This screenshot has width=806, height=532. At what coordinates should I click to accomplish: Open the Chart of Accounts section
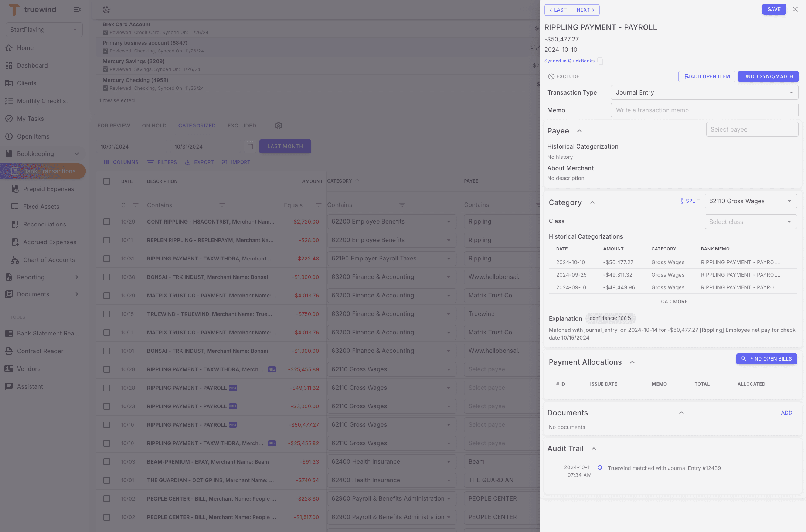coord(48,260)
